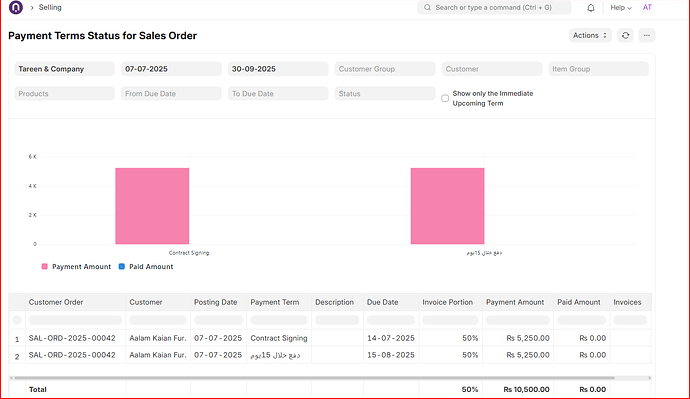
Task: Open the Actions dropdown
Action: point(590,35)
